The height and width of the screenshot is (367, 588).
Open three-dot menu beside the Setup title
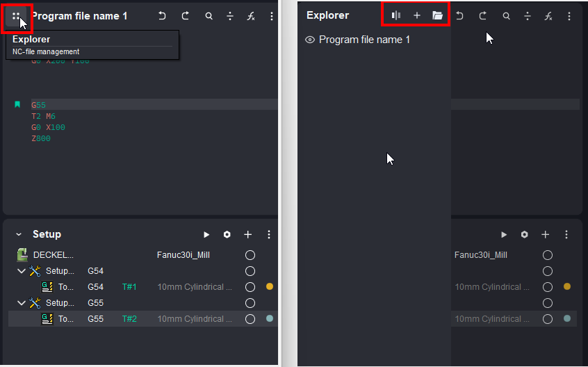(x=269, y=235)
